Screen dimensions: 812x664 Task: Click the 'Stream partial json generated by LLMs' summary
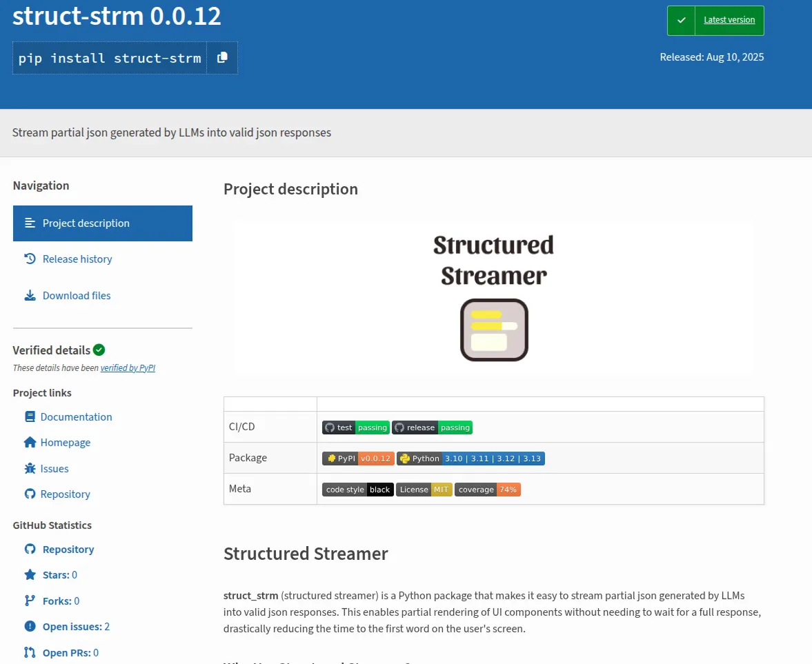click(x=171, y=132)
